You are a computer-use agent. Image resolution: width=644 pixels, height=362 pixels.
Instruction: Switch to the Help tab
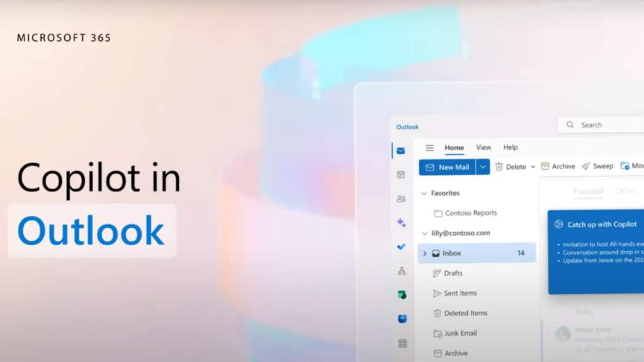coord(511,147)
